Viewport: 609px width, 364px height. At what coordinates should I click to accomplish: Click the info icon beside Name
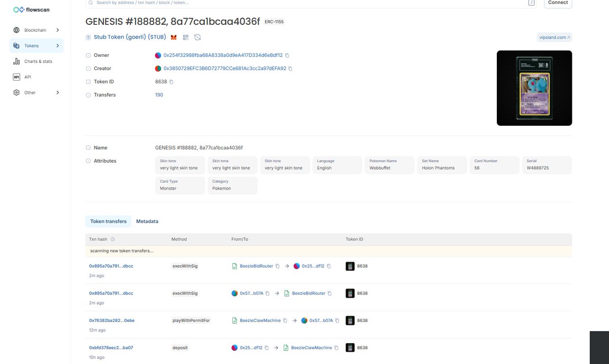(x=88, y=148)
